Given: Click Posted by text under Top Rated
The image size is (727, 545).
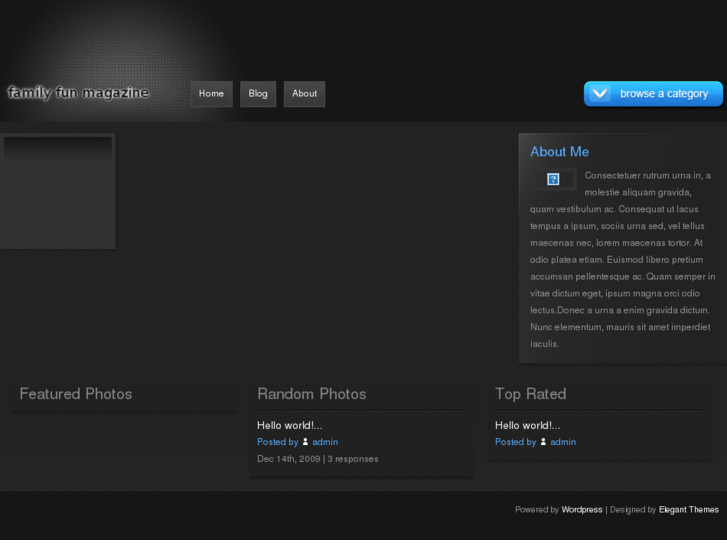Looking at the screenshot, I should [515, 442].
